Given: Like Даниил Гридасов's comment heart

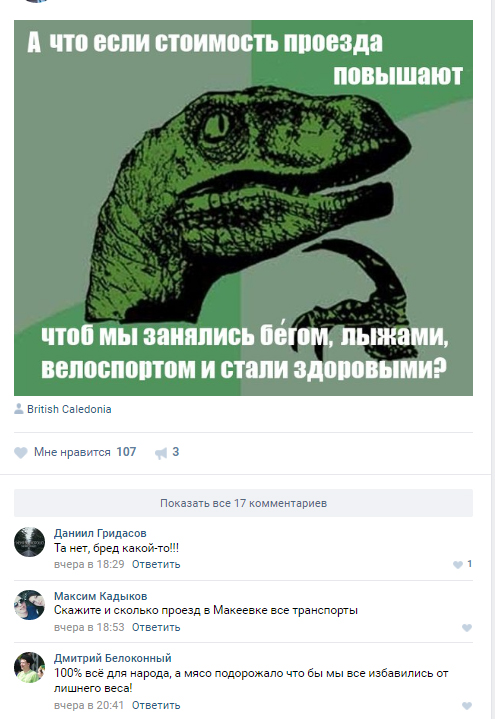Looking at the screenshot, I should [457, 564].
